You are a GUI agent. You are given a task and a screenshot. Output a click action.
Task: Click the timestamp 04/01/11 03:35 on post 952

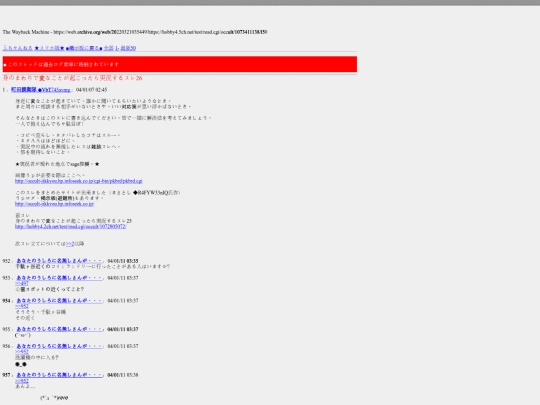(x=123, y=261)
